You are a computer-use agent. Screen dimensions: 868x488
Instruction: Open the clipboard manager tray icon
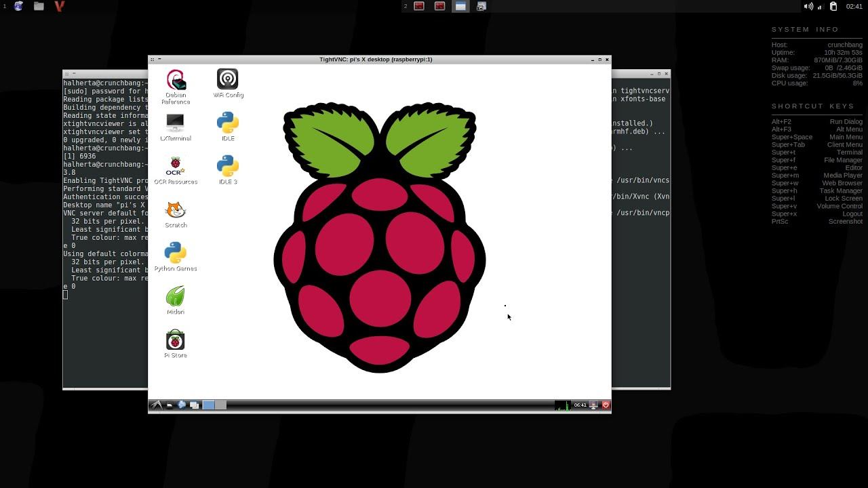[x=833, y=6]
